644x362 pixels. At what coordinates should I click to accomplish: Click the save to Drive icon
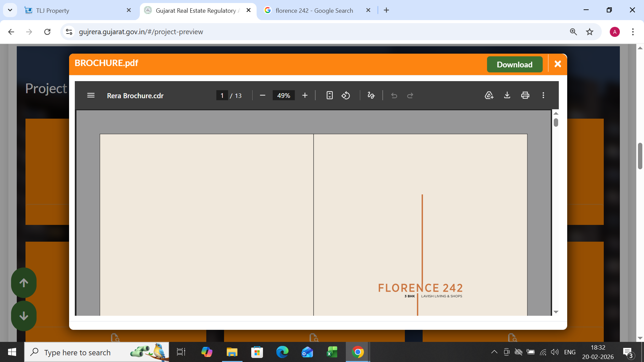point(489,96)
